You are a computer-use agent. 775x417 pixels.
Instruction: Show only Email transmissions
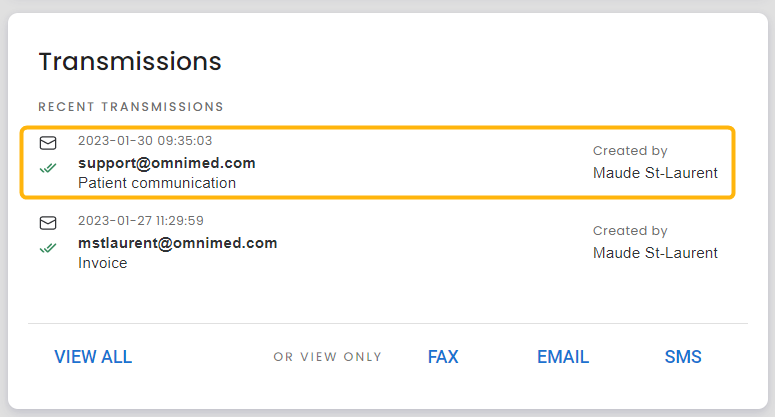coord(563,357)
